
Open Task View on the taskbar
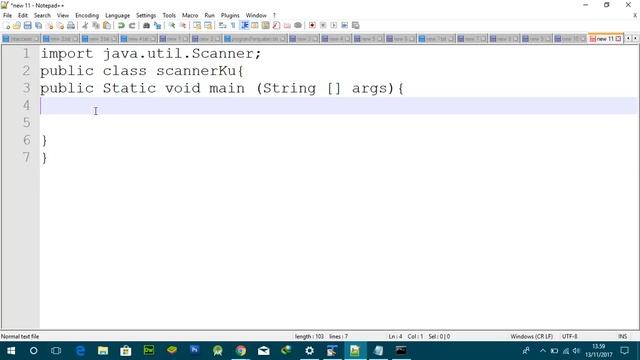click(56, 351)
